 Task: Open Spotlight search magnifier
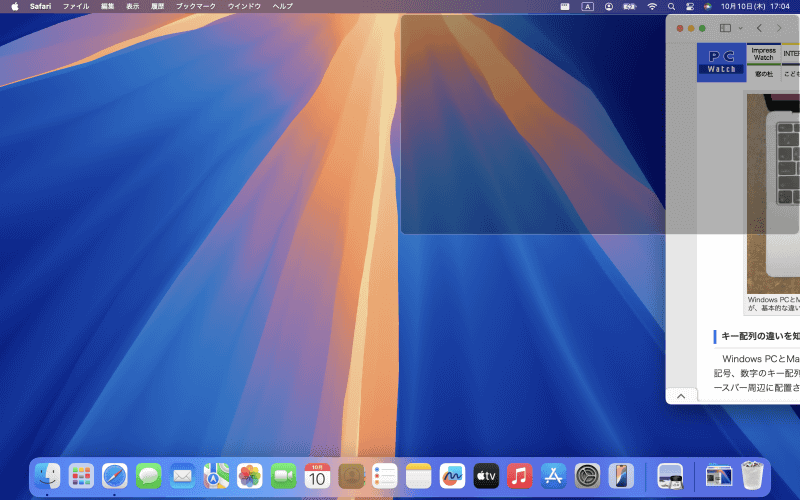pos(671,7)
